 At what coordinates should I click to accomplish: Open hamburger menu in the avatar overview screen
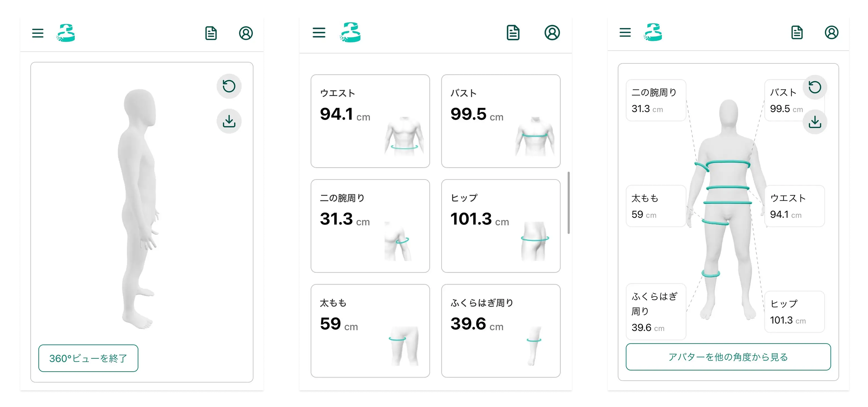(625, 32)
